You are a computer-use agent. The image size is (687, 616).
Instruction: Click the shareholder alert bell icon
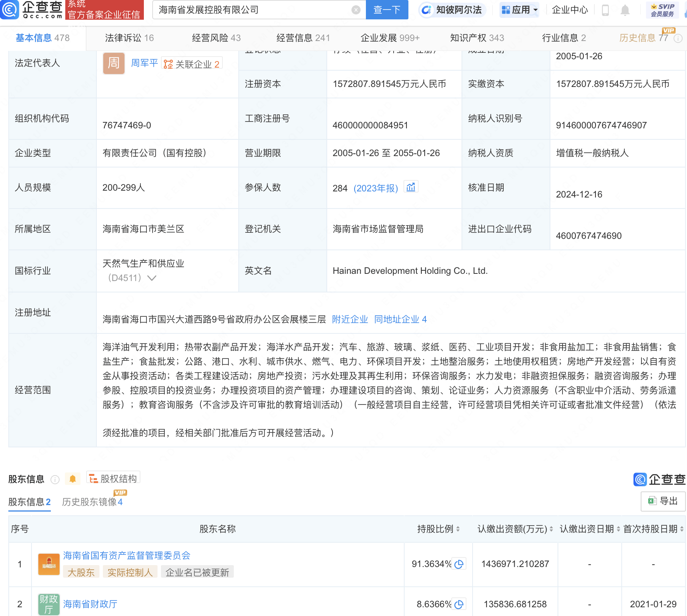[x=72, y=479]
